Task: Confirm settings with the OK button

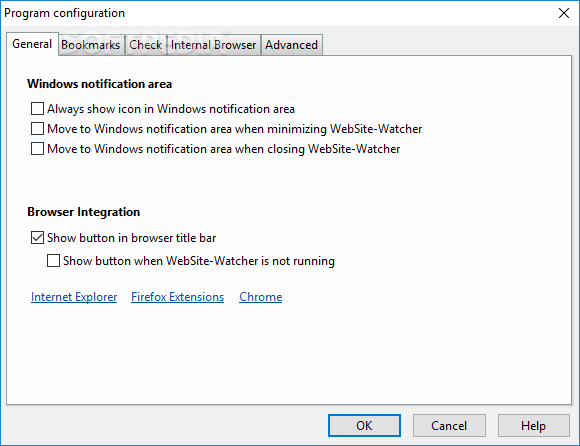Action: tap(364, 426)
